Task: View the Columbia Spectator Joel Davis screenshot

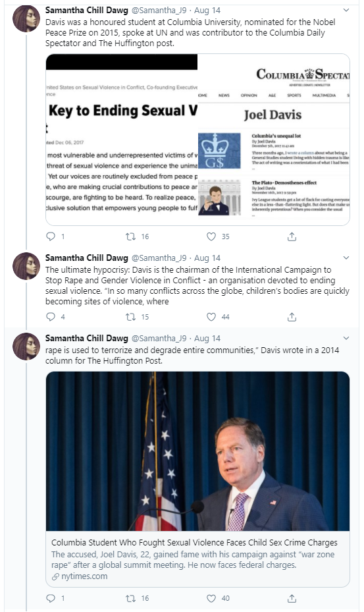Action: (x=274, y=140)
